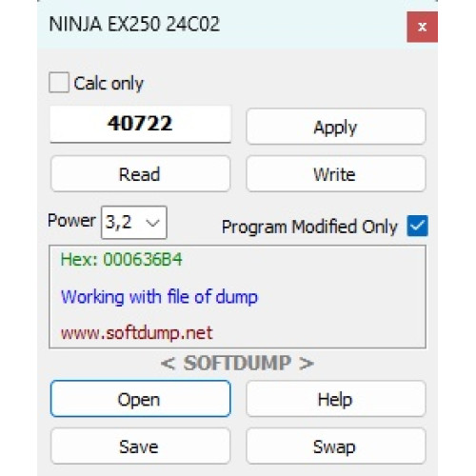476x476 pixels.
Task: Click the www.softdump.net link text
Action: [136, 333]
